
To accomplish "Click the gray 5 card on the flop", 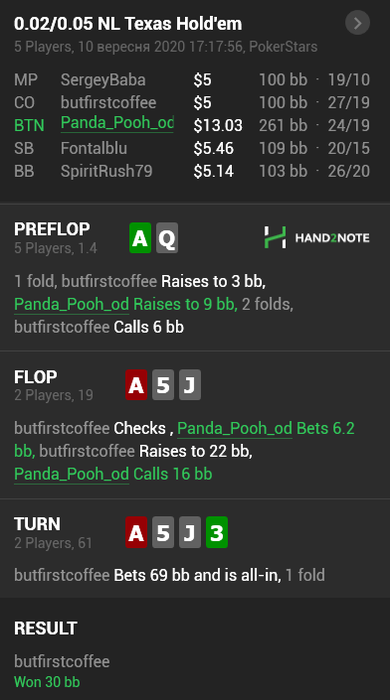I will [163, 384].
